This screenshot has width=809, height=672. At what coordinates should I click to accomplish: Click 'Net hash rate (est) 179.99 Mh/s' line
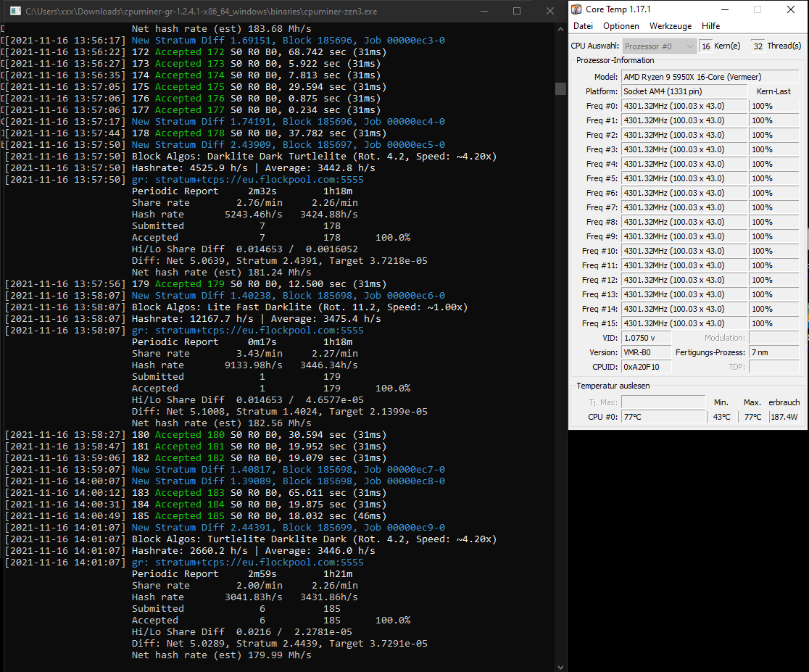coord(221,655)
